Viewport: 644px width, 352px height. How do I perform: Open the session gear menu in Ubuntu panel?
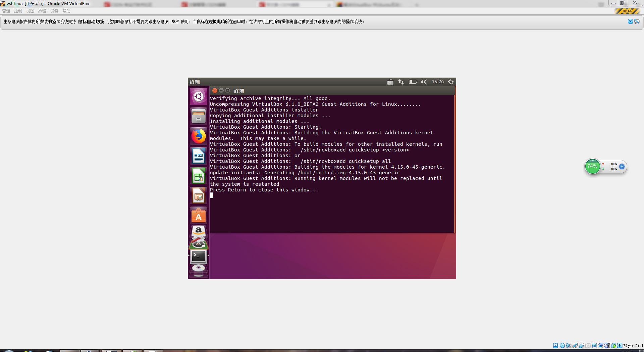pos(451,82)
